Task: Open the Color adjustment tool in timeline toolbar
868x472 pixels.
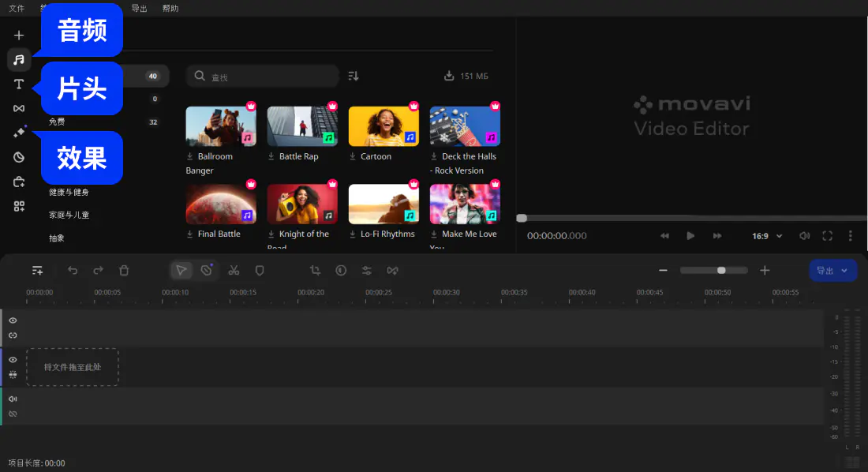Action: (x=341, y=270)
